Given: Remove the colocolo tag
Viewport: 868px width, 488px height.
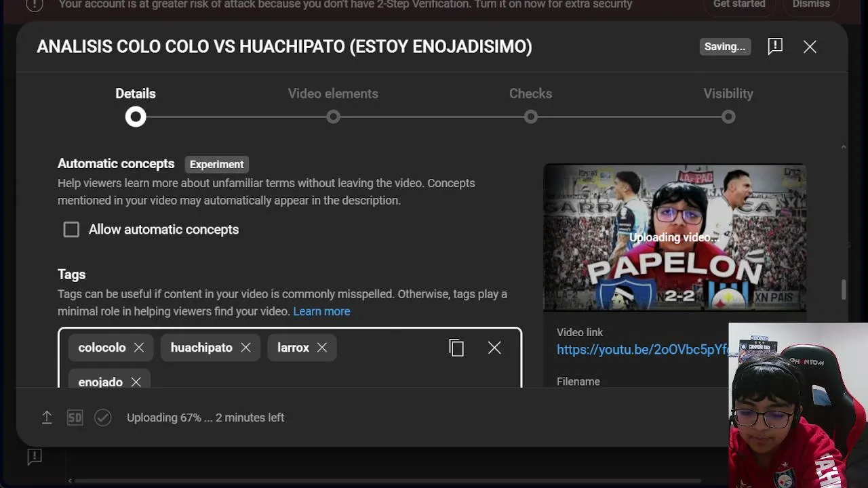Looking at the screenshot, I should [x=139, y=347].
